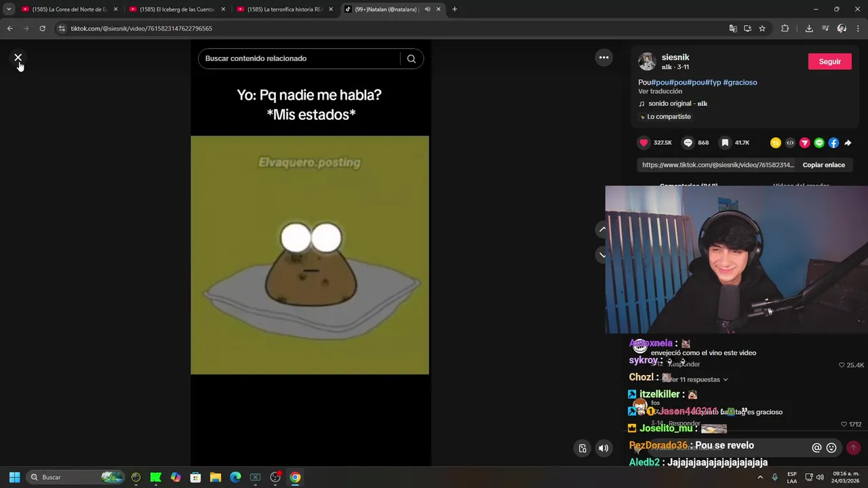Click Ver traducción link
Screen dimensions: 868x488
(660, 91)
